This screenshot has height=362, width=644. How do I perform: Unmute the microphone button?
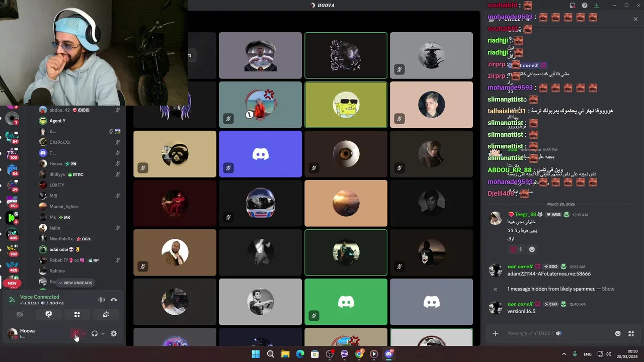(75, 333)
